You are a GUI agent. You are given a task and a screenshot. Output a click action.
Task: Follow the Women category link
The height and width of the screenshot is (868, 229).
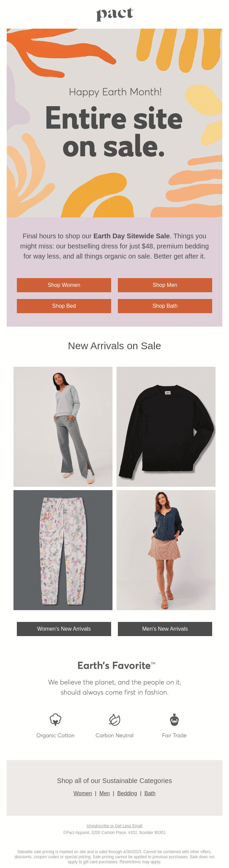tap(83, 794)
